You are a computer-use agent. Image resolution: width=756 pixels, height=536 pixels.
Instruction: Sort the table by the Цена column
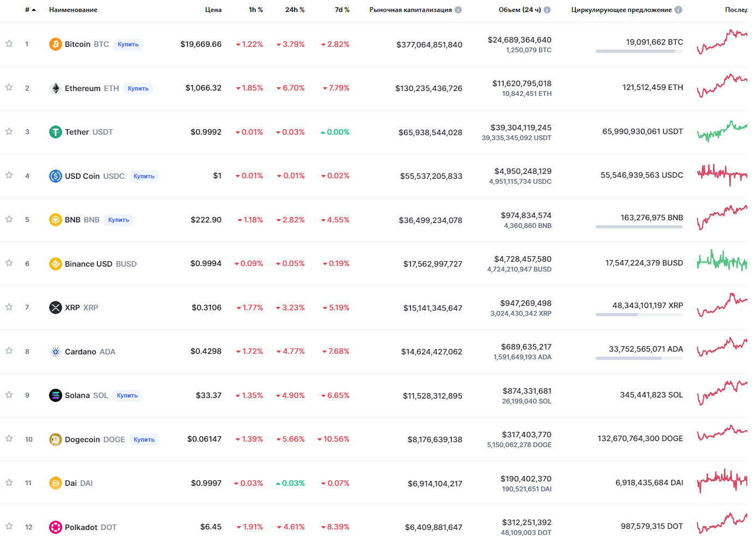213,10
